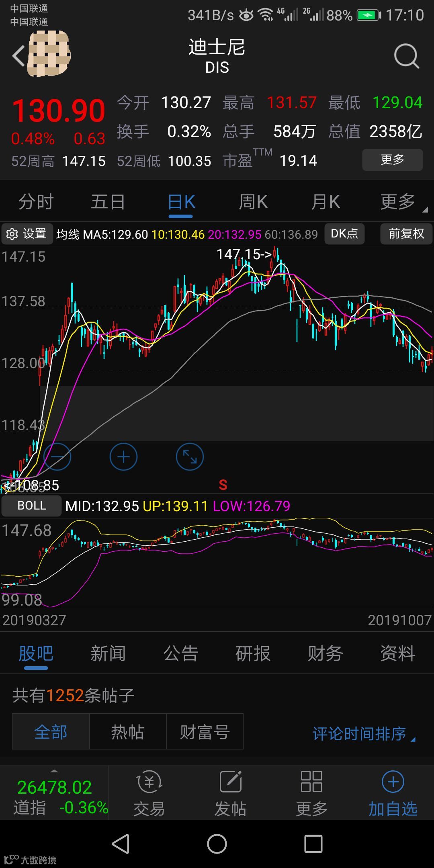Tap the 147.15-> high marker on chart

244,254
